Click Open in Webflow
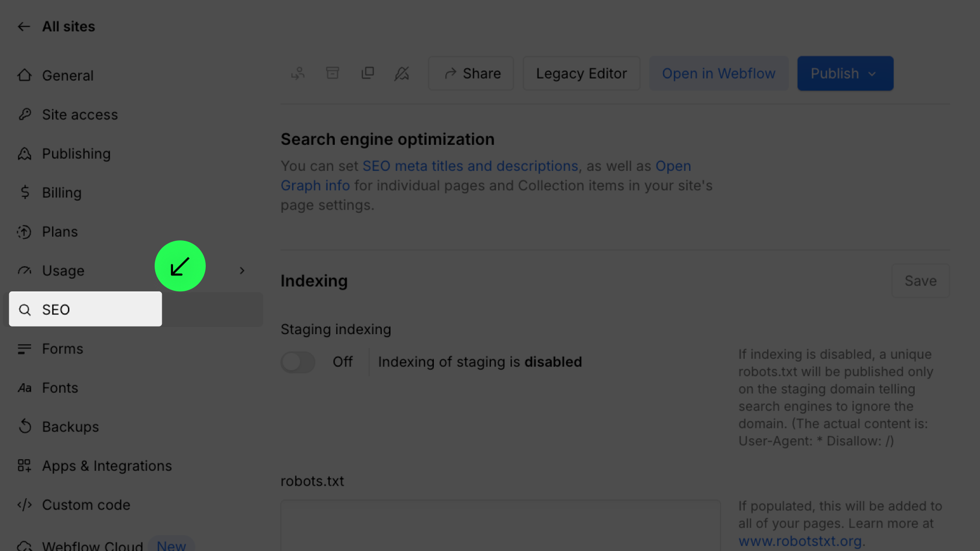The width and height of the screenshot is (980, 551). (x=718, y=73)
